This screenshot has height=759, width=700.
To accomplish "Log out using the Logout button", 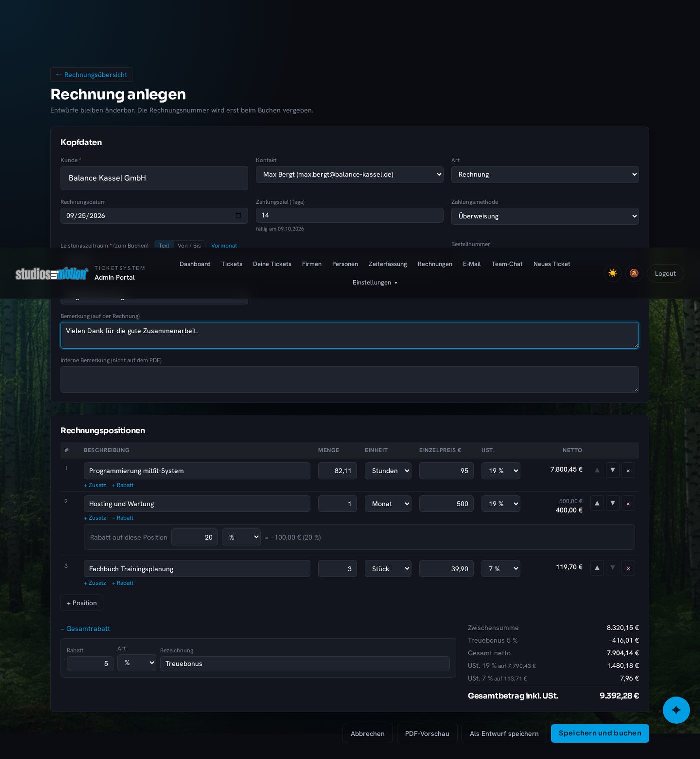I will coord(665,273).
